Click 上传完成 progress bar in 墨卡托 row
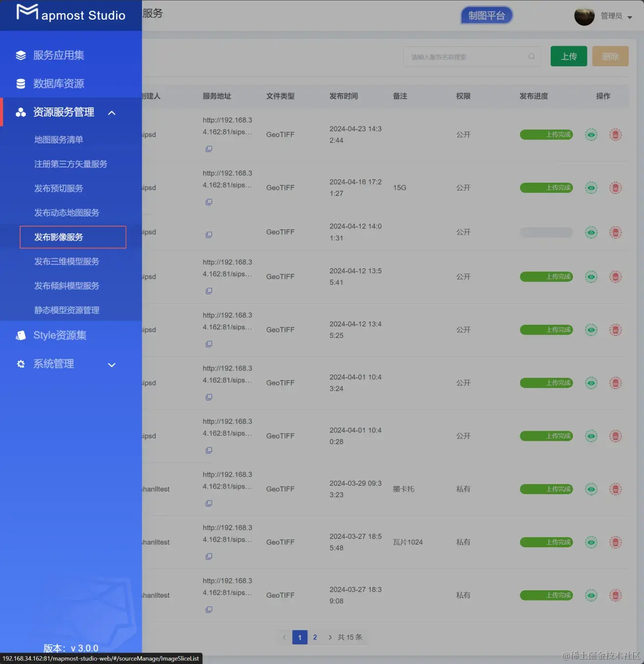 tap(546, 489)
